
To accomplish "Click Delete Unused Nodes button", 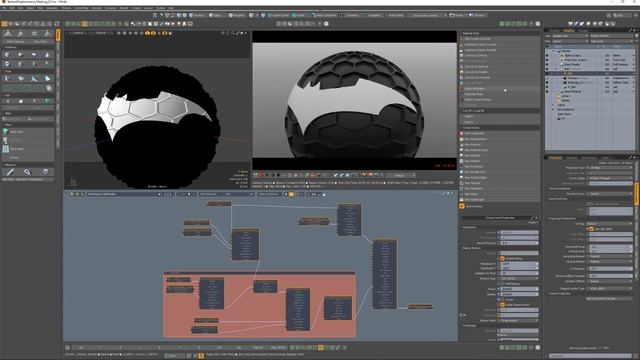I will click(500, 100).
